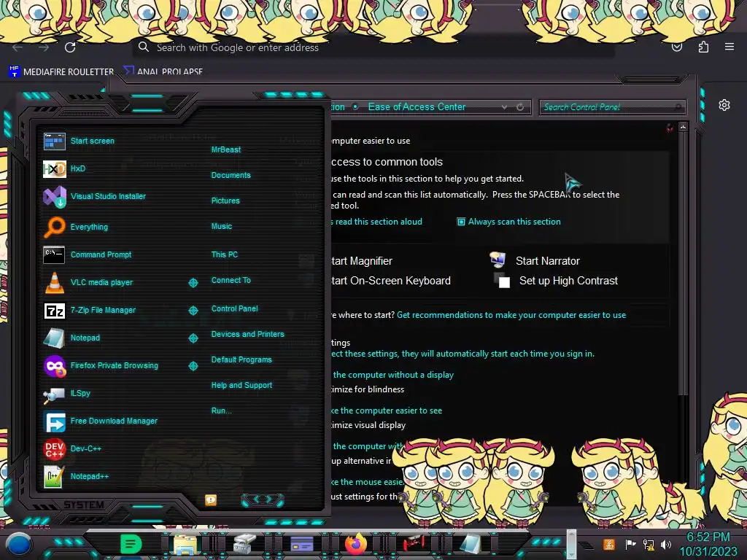Launch HxD hex editor icon
Viewport: 747px width, 560px height.
54,168
